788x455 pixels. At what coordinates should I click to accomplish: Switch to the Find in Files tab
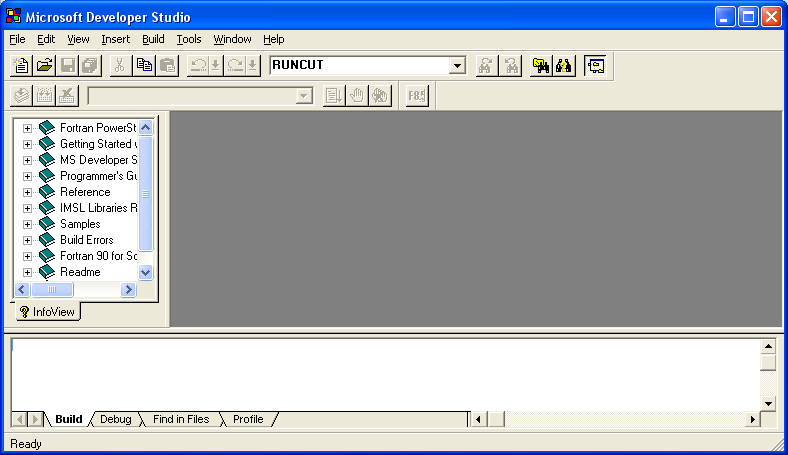pos(181,419)
